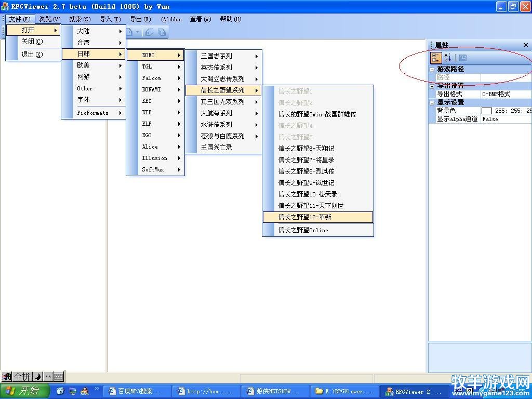Change the 显示alpha通道 value False
532x399 pixels.
pyautogui.click(x=506, y=119)
